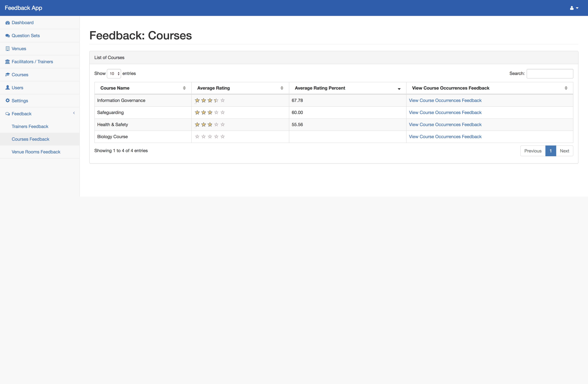Click the '55.56' percent value
The width and height of the screenshot is (588, 384).
(x=297, y=125)
